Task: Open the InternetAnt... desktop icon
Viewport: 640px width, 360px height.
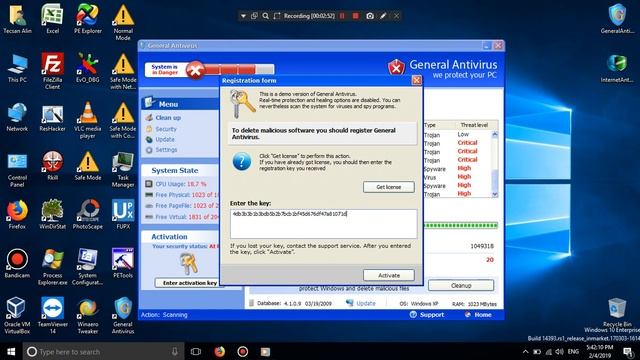Action: coord(617,68)
